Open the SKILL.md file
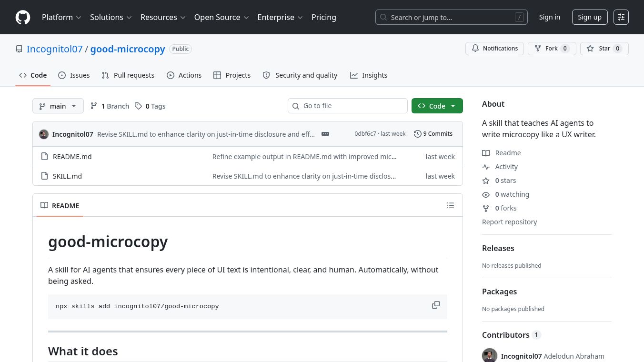This screenshot has width=644, height=362. click(67, 176)
